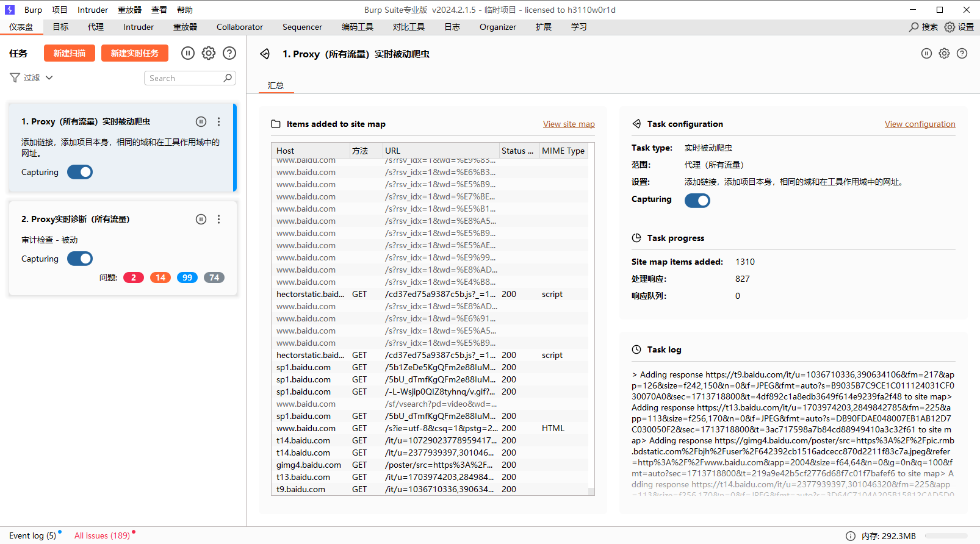Select row with /-L-Wsjip0QIZ8tyhnq/v.gif URL

coord(430,392)
